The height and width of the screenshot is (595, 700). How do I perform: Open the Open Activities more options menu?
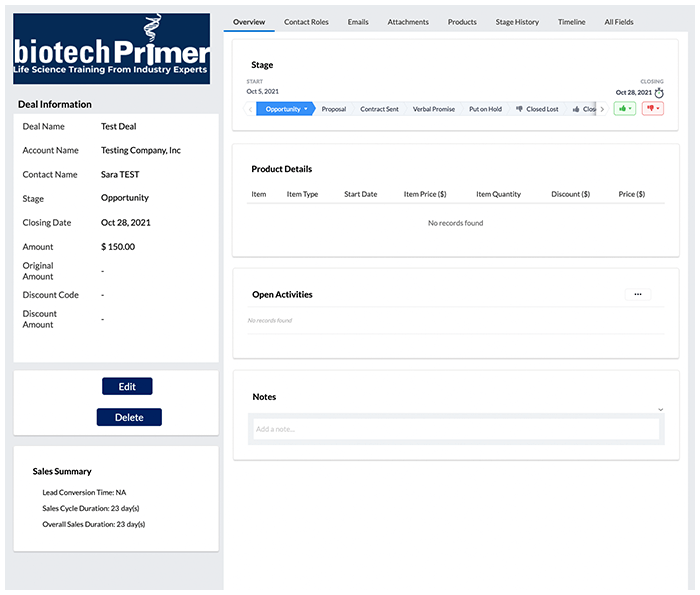[x=638, y=294]
